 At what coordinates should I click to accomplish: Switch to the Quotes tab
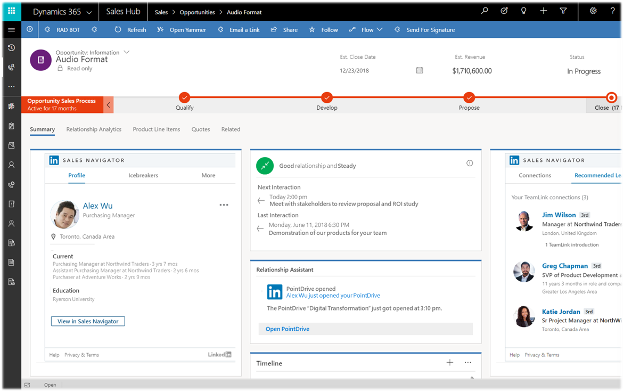click(201, 129)
